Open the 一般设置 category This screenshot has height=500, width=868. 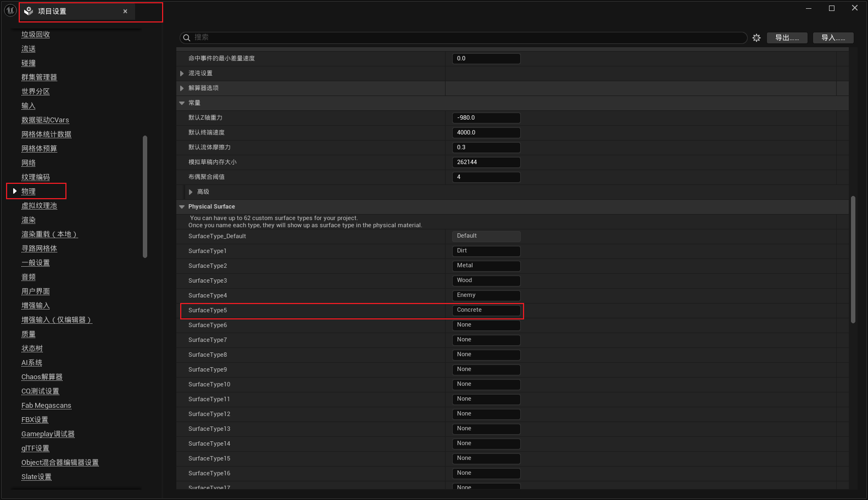click(36, 263)
